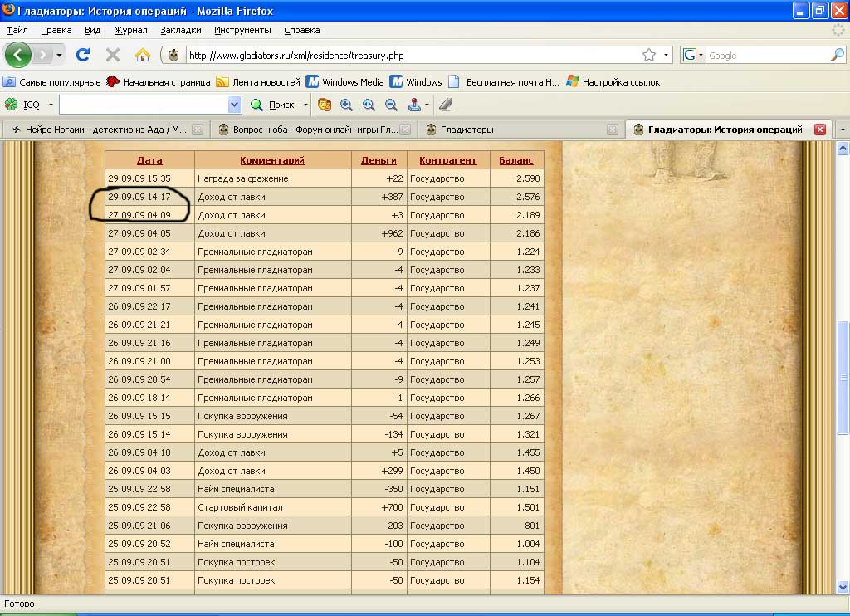
Task: Click the Баланс column header link
Action: pyautogui.click(x=515, y=160)
